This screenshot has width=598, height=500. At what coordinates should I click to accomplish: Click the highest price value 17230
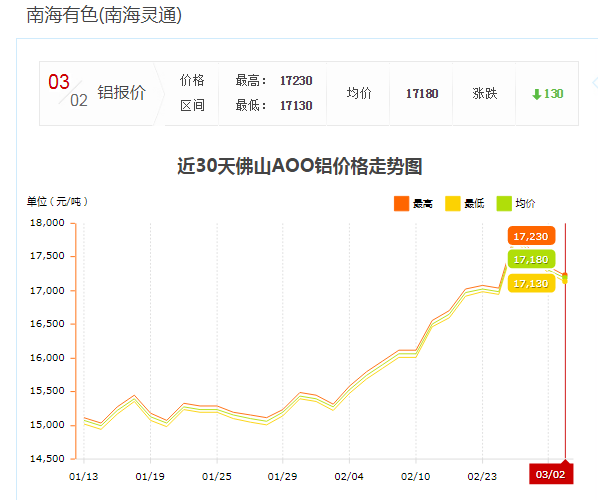pos(296,81)
